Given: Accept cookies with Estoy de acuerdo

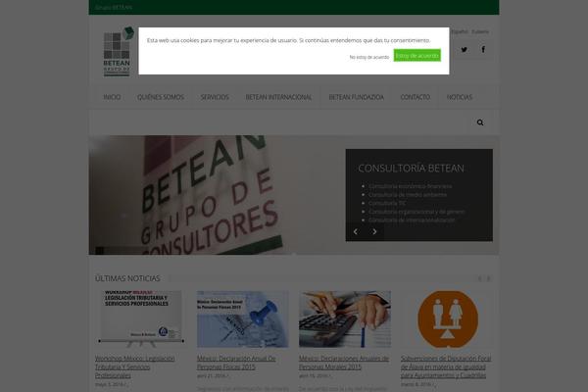Looking at the screenshot, I should [x=417, y=56].
